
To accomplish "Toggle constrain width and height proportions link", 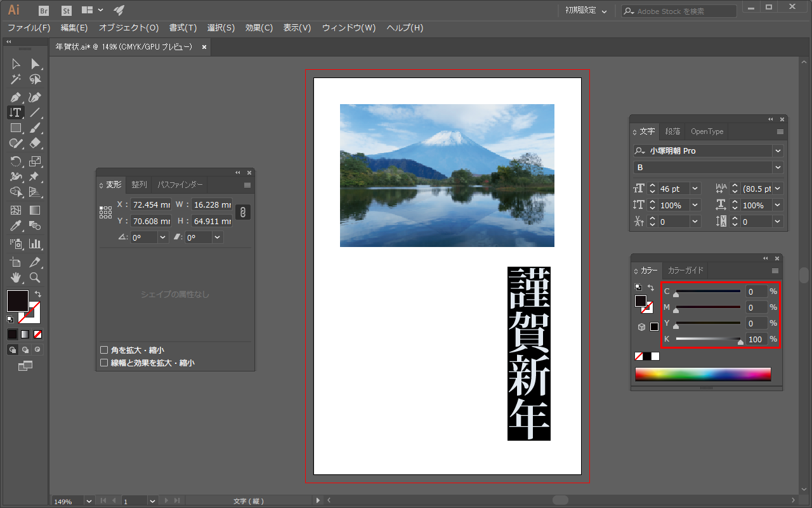I will 243,212.
